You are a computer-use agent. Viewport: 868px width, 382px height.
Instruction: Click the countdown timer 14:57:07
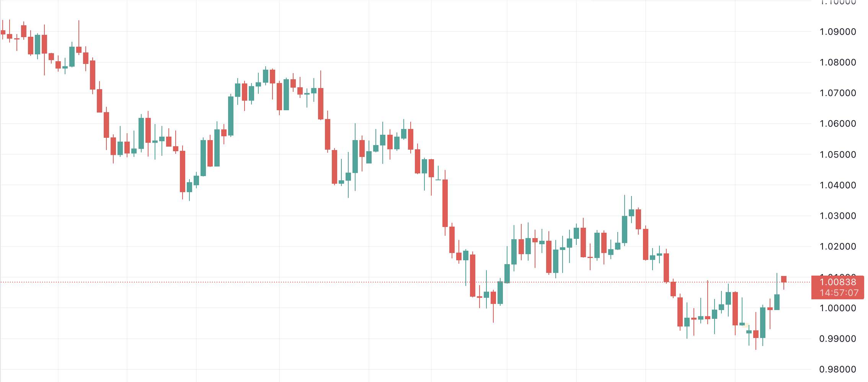pos(837,293)
